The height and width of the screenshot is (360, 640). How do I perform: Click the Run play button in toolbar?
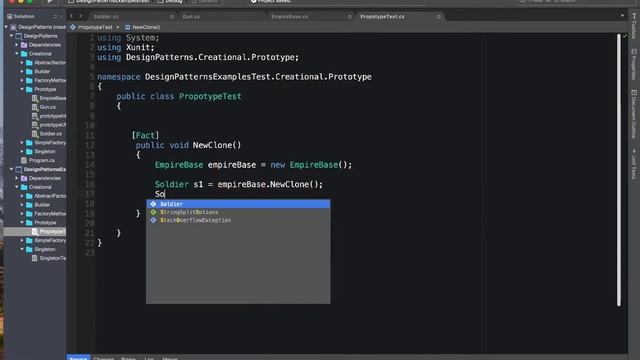click(x=50, y=2)
